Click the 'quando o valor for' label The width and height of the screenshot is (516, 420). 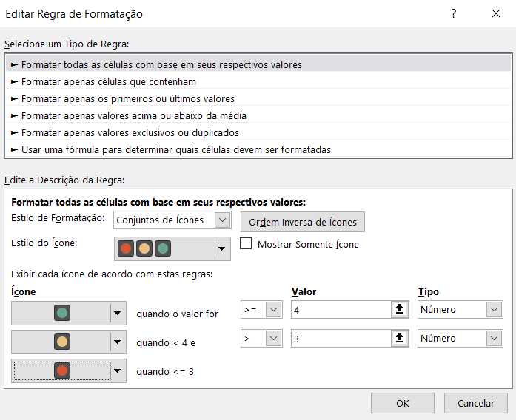click(x=178, y=314)
